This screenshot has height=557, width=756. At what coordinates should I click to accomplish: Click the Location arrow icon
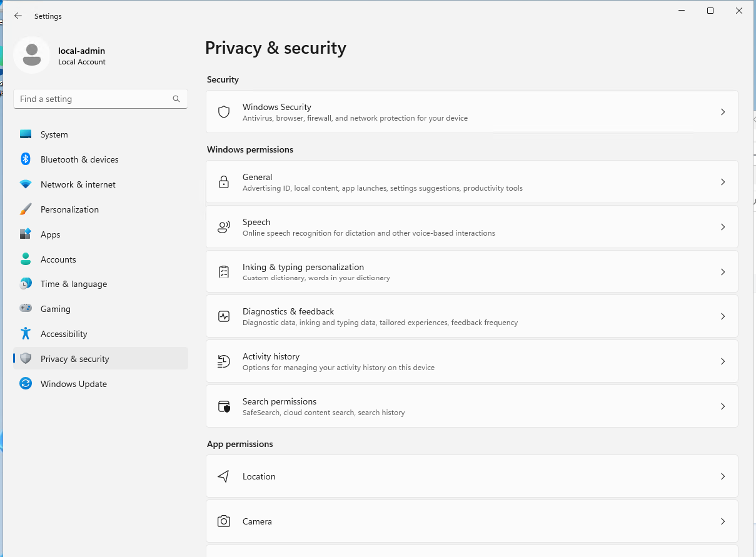(224, 476)
